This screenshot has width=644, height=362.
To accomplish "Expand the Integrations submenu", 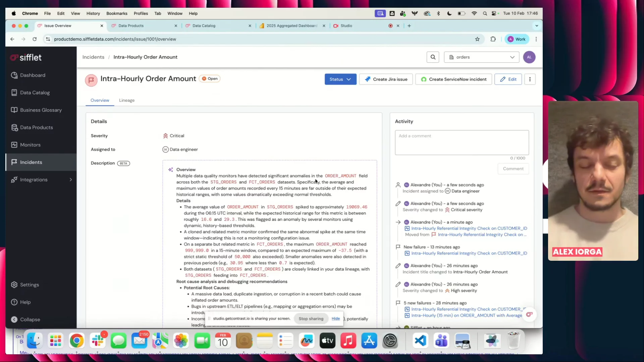I will 70,180.
